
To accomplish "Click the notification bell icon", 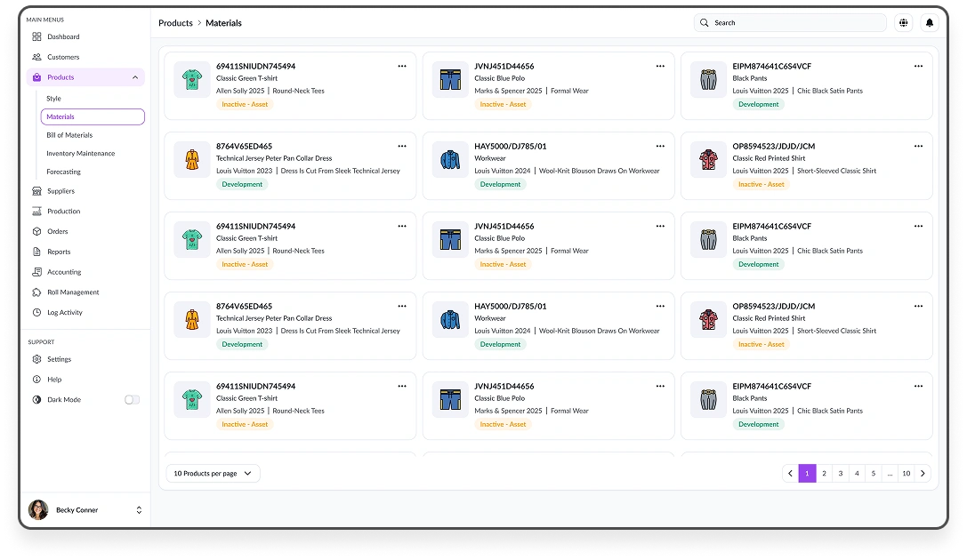I will (x=930, y=23).
